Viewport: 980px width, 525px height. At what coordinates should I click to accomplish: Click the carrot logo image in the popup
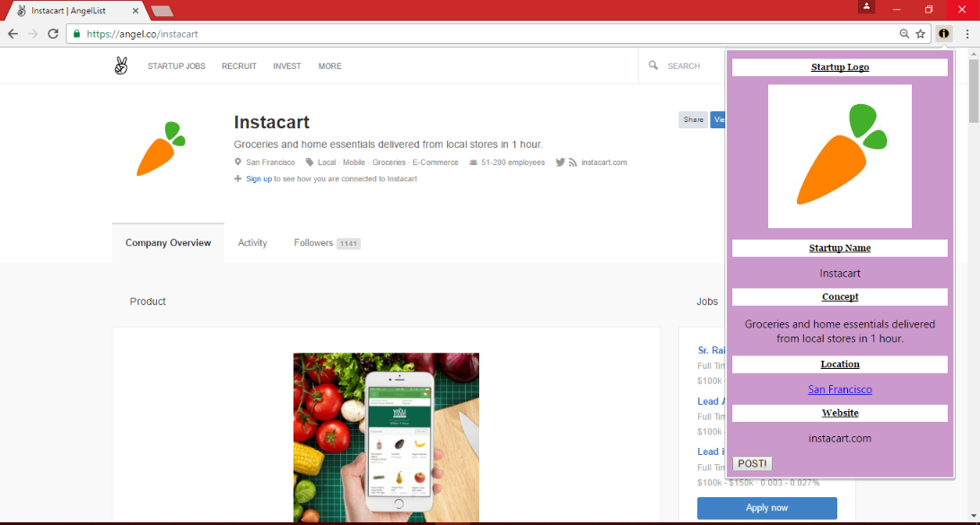click(x=840, y=156)
